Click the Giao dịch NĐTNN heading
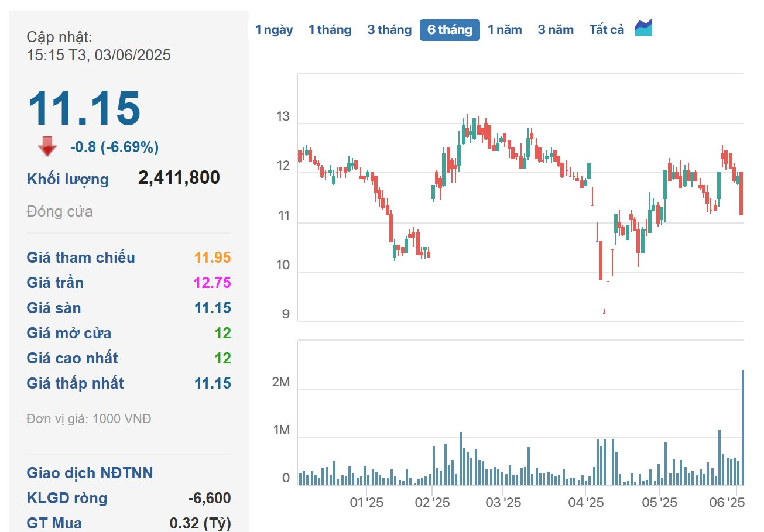The height and width of the screenshot is (532, 764). [90, 473]
